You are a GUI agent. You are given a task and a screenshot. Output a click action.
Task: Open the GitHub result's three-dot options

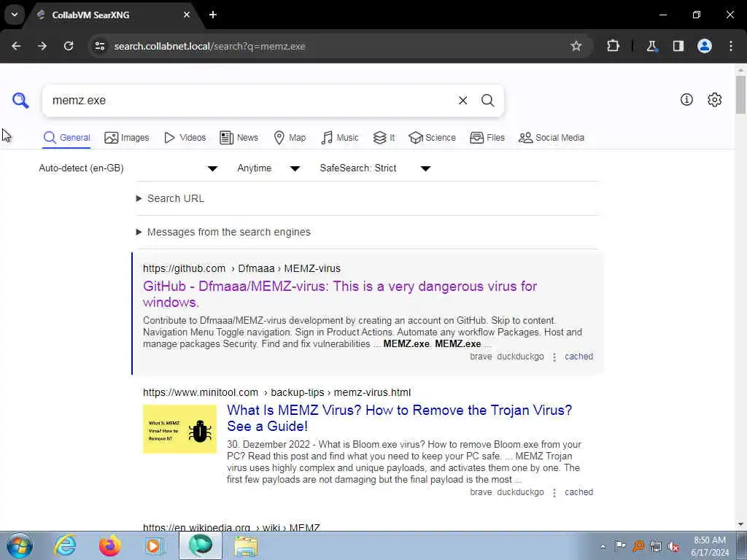coord(554,357)
